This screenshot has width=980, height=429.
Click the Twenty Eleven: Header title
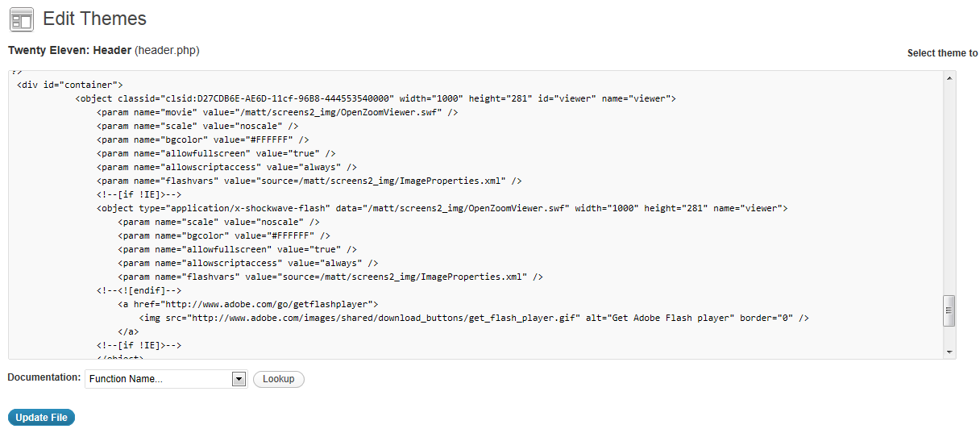(69, 50)
